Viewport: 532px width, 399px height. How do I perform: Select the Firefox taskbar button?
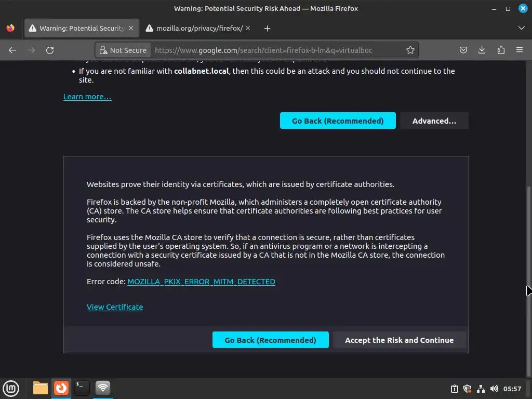61,388
